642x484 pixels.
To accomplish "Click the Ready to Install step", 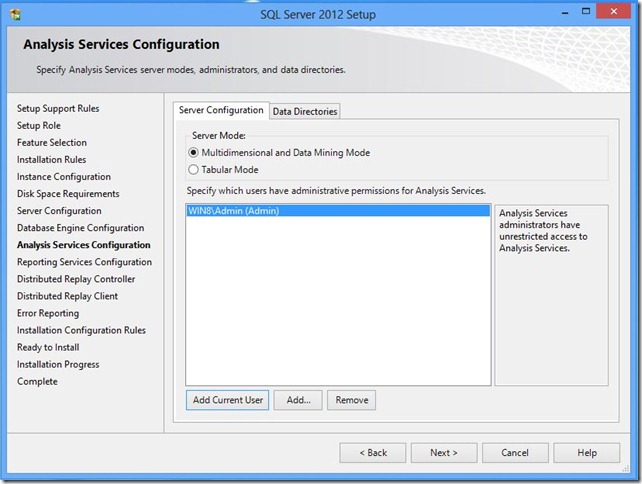I will click(48, 347).
